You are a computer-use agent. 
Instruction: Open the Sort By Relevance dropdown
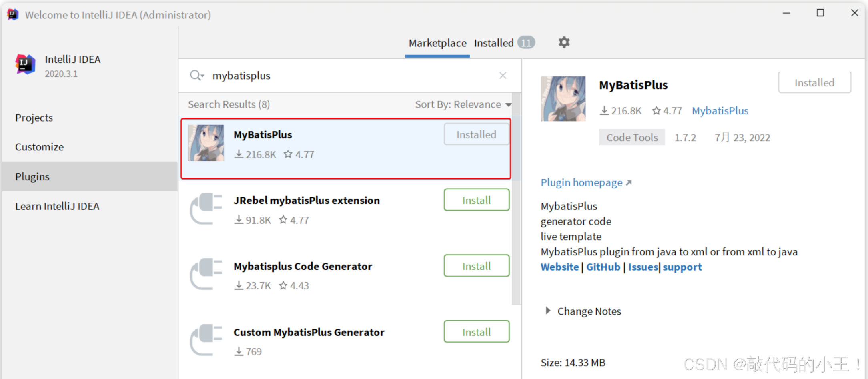pyautogui.click(x=463, y=104)
